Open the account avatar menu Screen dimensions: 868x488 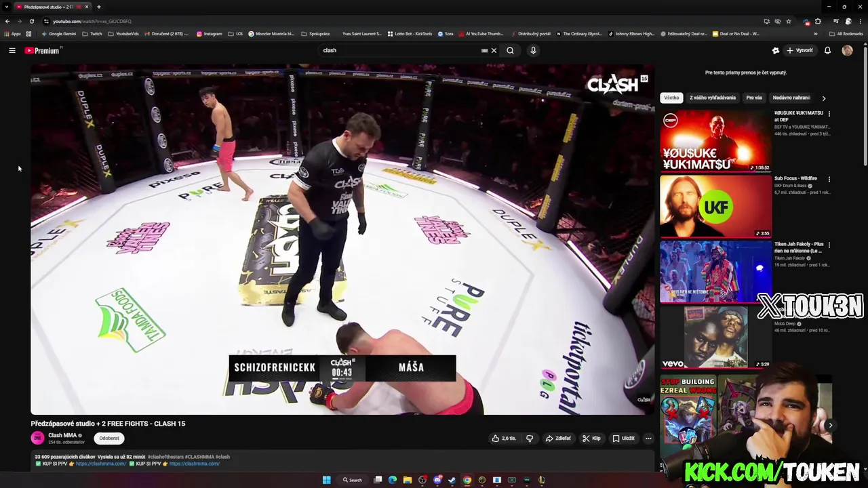(x=847, y=50)
